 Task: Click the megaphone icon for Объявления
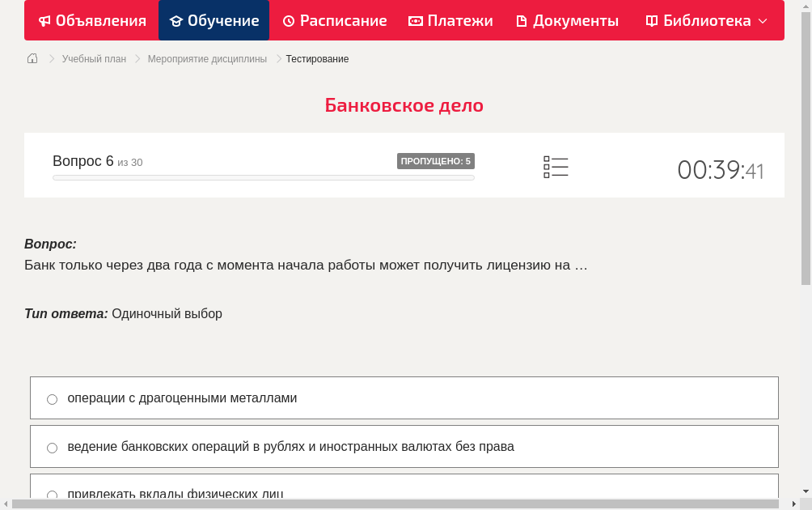[x=45, y=20]
